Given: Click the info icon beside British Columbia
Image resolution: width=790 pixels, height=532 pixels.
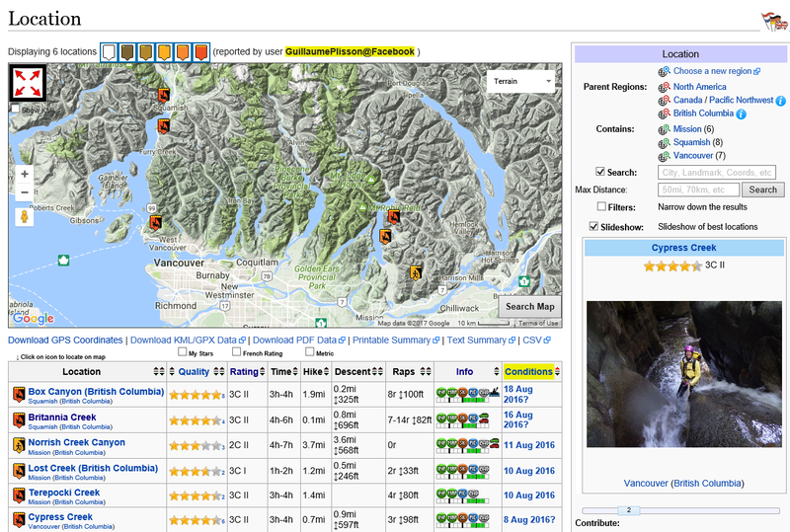Looking at the screenshot, I should tap(741, 114).
